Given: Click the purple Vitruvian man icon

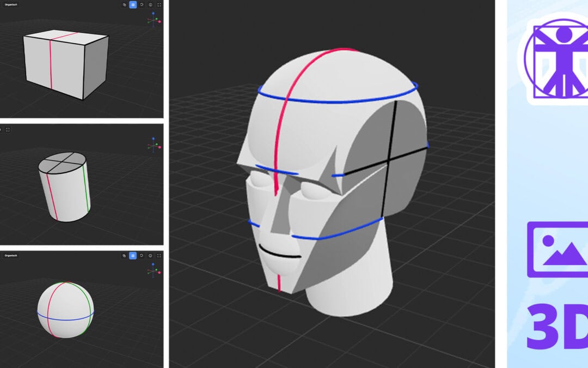Looking at the screenshot, I should point(556,58).
